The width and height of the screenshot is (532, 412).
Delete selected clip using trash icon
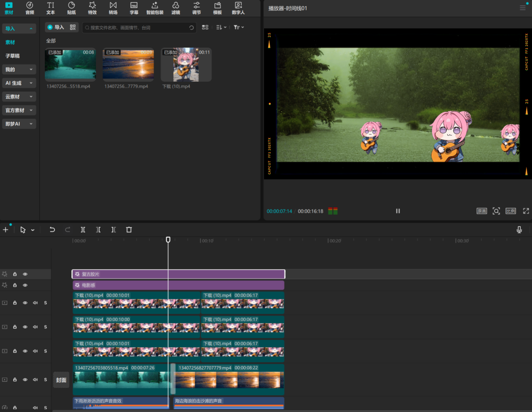point(129,229)
